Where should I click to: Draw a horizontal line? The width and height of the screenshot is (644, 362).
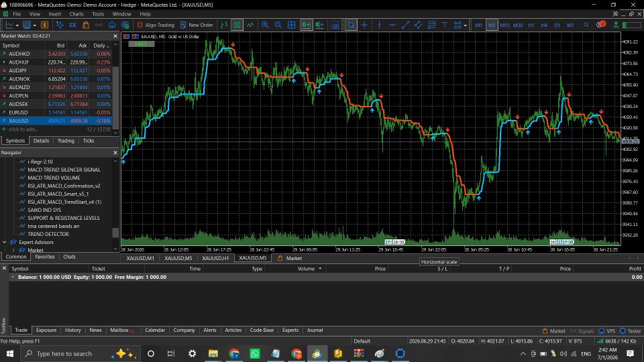click(392, 25)
